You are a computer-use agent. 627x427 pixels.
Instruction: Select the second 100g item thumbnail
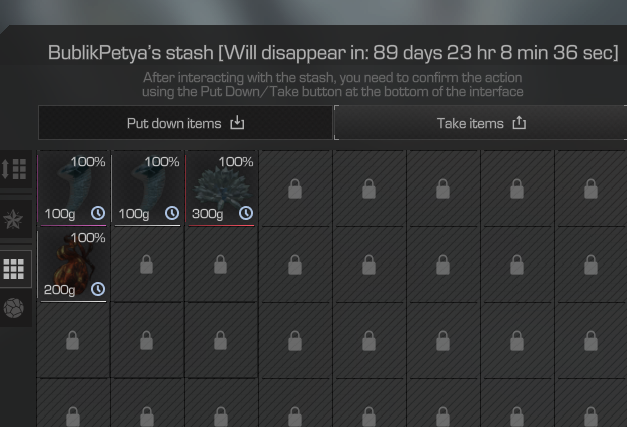(147, 188)
